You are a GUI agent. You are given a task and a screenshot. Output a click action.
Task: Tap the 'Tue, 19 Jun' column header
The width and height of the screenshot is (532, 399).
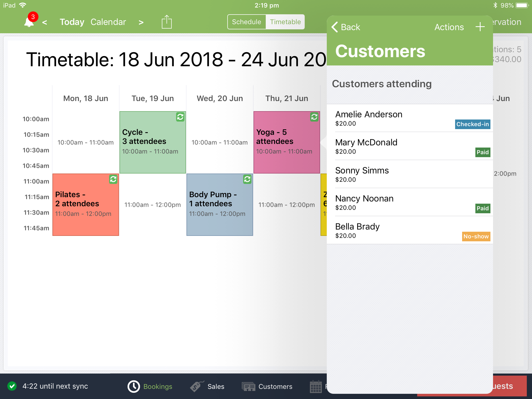click(x=153, y=98)
